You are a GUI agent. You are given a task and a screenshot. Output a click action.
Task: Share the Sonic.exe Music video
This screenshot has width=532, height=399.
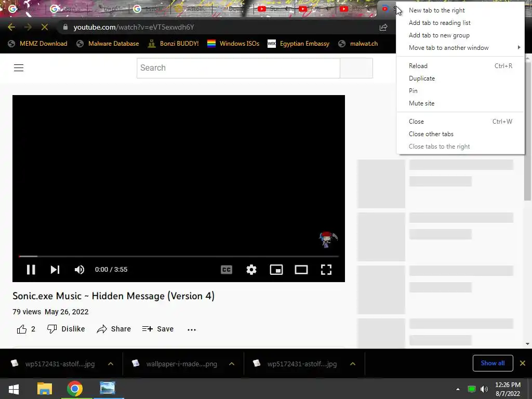114,329
